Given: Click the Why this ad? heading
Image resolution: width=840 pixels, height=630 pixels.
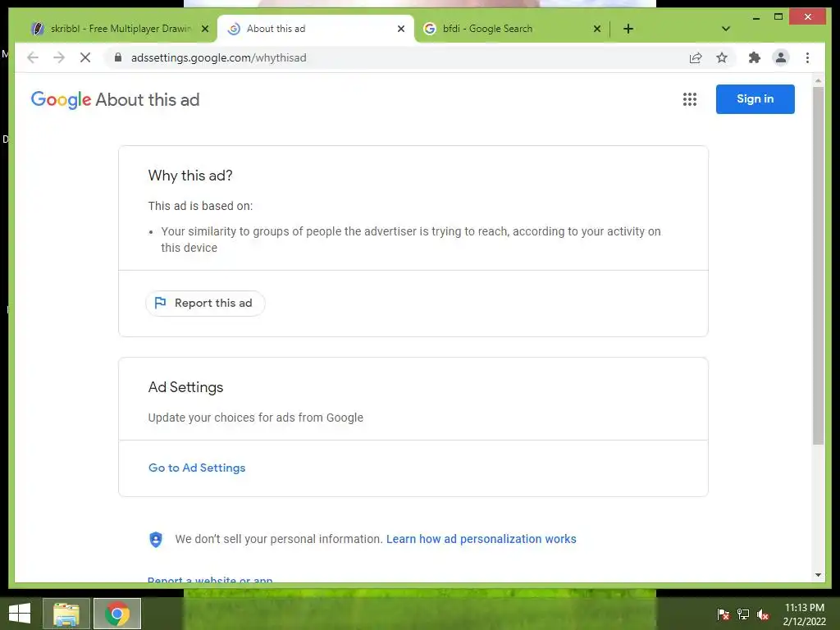Looking at the screenshot, I should click(x=190, y=176).
